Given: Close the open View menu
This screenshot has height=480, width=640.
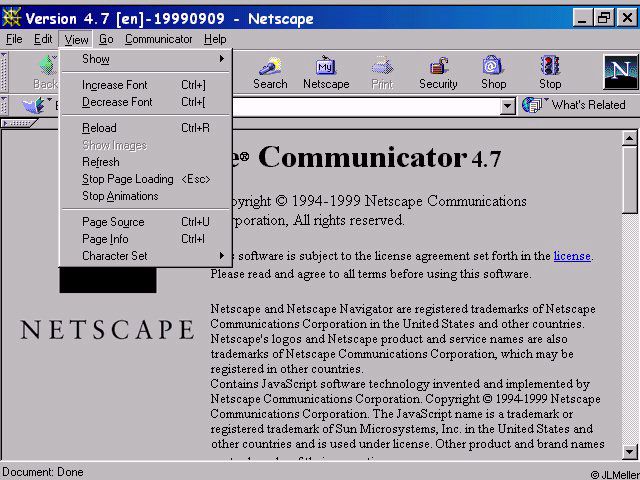Looking at the screenshot, I should 76,40.
